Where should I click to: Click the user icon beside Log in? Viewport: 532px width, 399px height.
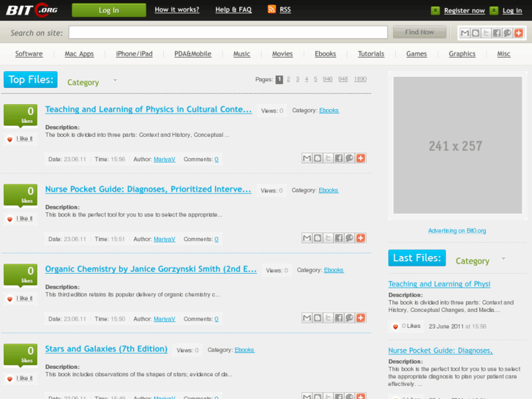[x=494, y=10]
